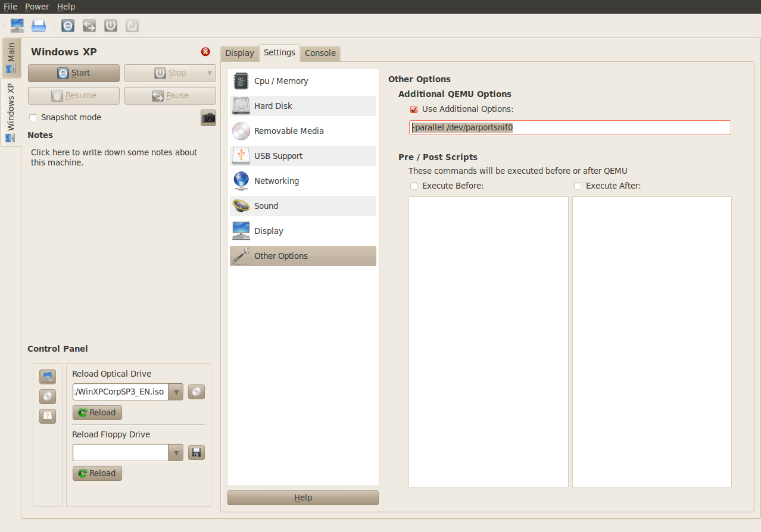Switch to the Main vertical tab
This screenshot has width=761, height=532.
coord(11,58)
